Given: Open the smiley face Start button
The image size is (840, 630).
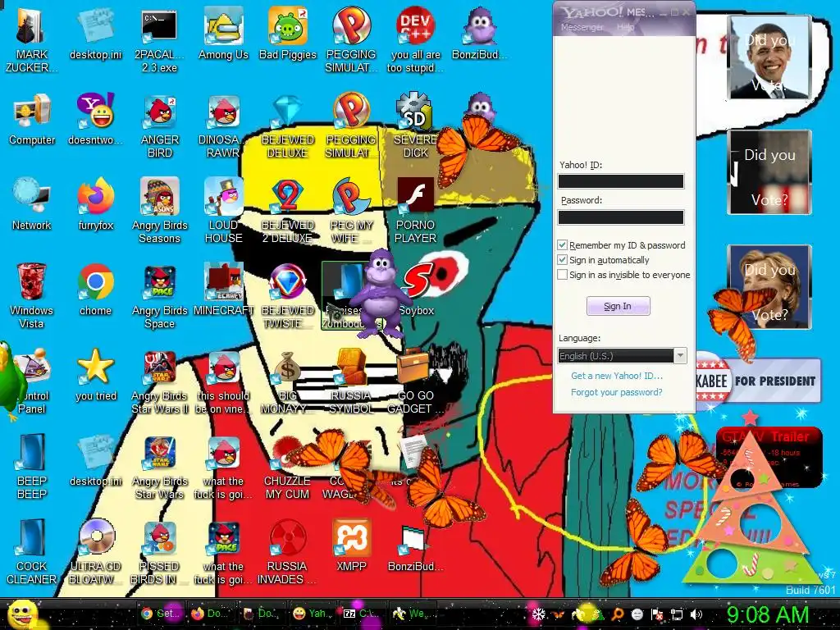Looking at the screenshot, I should 22,615.
